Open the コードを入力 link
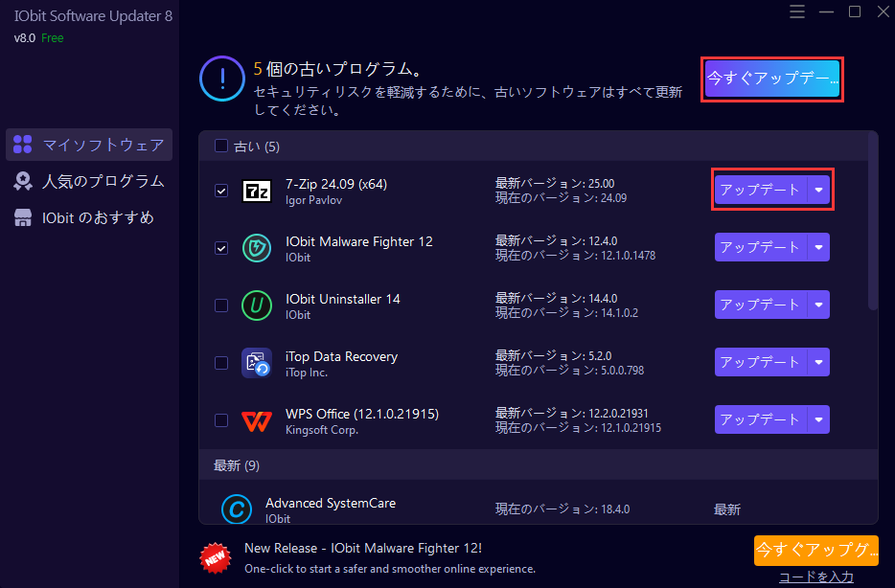Viewport: 895px width, 588px height. click(816, 577)
